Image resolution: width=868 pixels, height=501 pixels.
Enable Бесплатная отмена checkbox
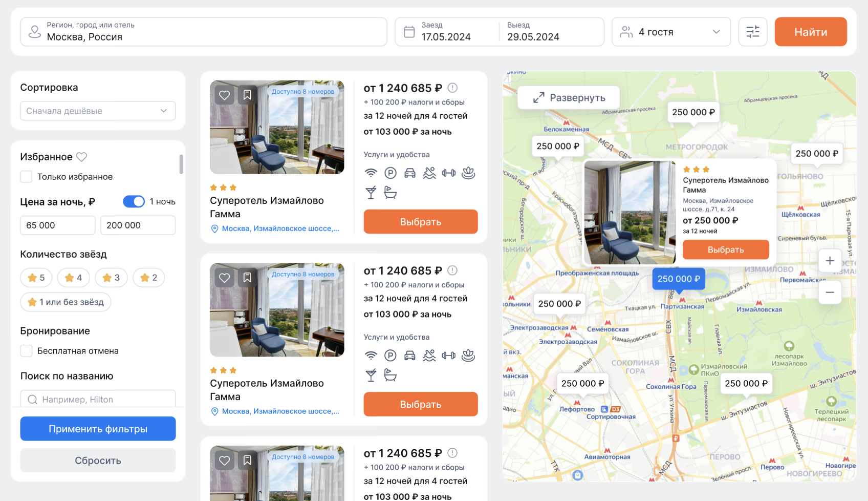(x=26, y=351)
